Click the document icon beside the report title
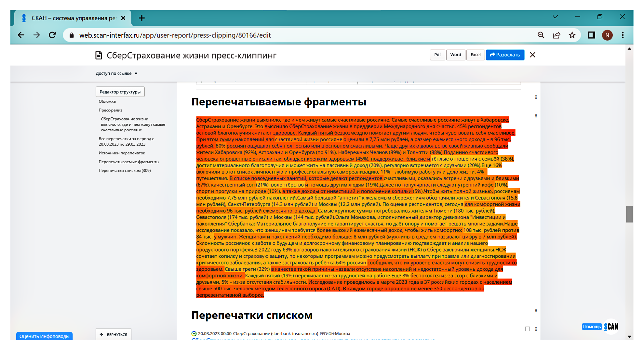Image resolution: width=644 pixels, height=351 pixels. [x=99, y=55]
